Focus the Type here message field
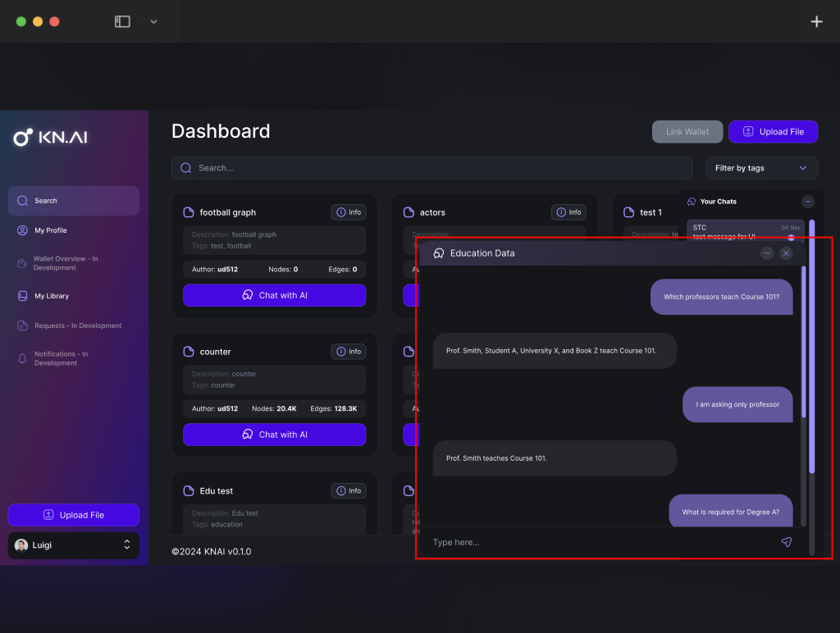 pos(599,542)
